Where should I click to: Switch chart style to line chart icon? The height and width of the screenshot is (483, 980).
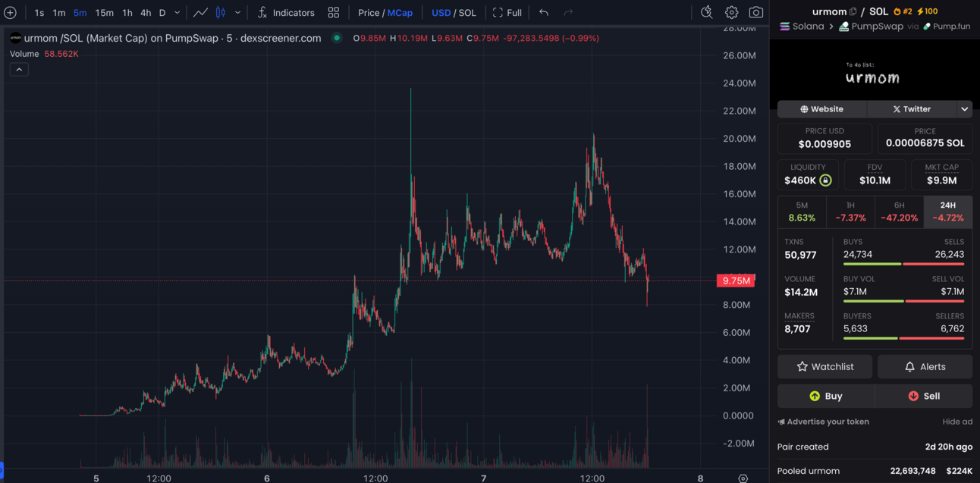tap(200, 13)
